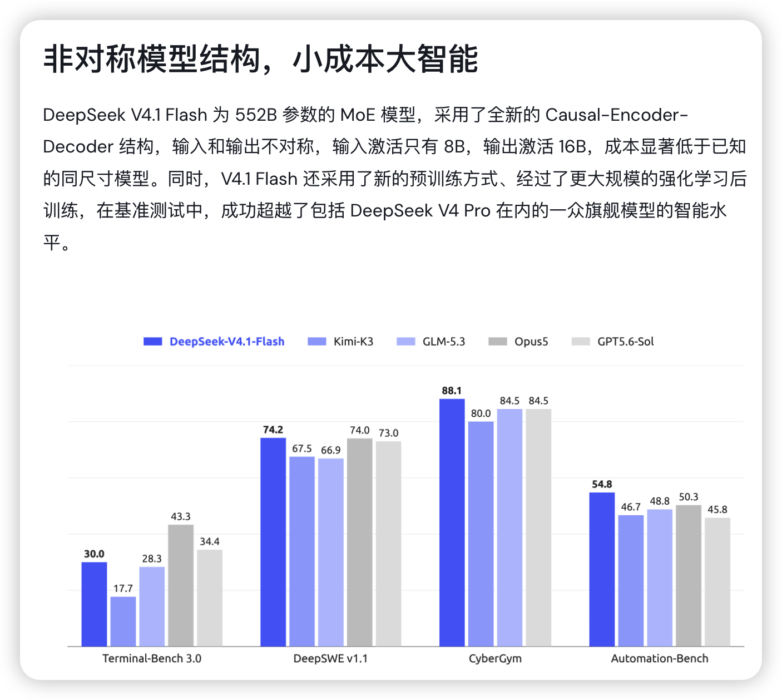782x700 pixels.
Task: Click the 46.7 bar value label
Action: [x=631, y=507]
